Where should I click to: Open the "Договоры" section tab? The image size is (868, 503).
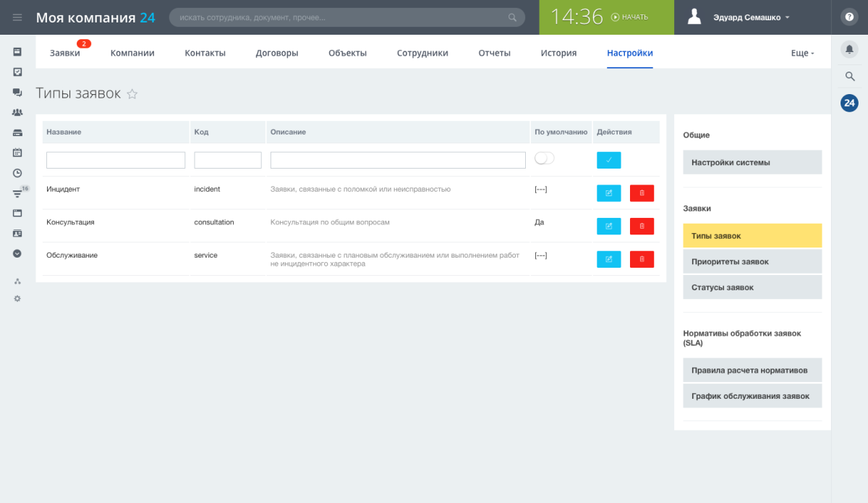(x=276, y=52)
